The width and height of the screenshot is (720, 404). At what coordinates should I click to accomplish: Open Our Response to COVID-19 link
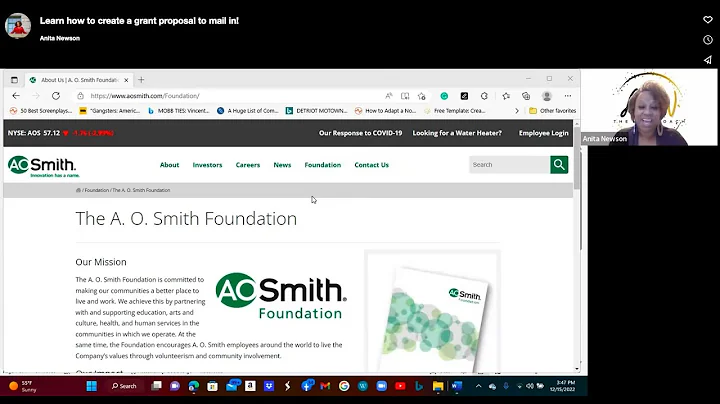(x=360, y=133)
